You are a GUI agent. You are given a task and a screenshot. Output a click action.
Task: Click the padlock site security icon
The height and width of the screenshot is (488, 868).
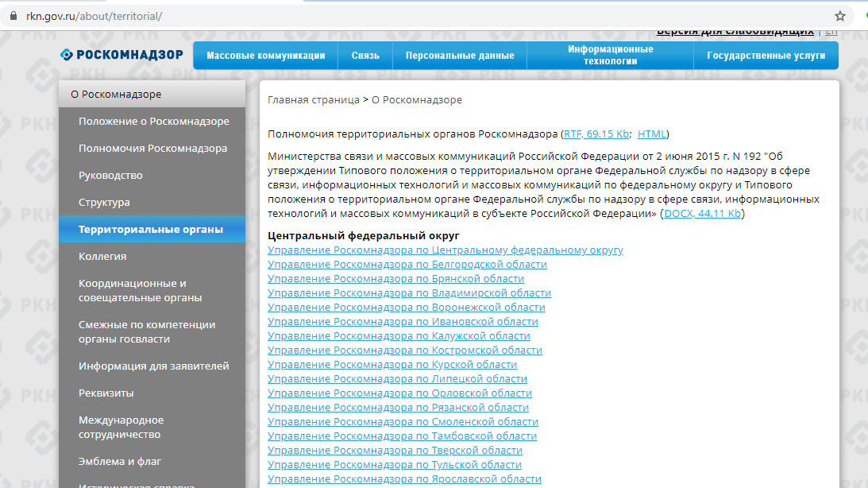coord(14,16)
